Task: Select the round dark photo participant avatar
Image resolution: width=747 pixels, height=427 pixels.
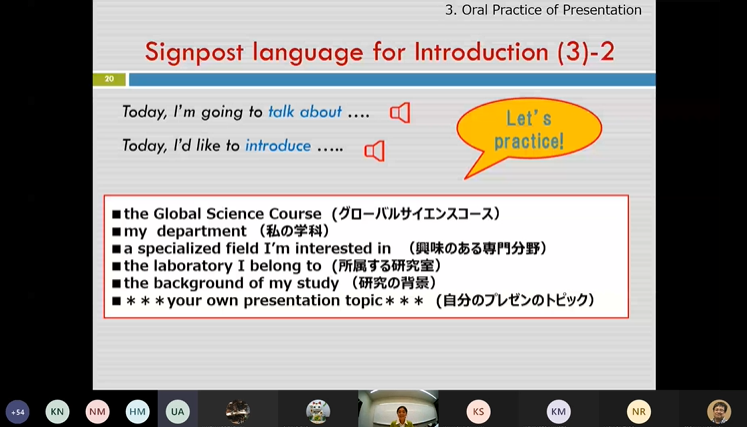Action: [238, 412]
